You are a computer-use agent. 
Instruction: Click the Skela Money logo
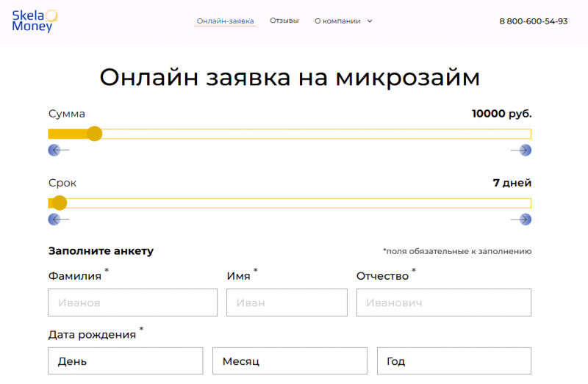(x=35, y=21)
